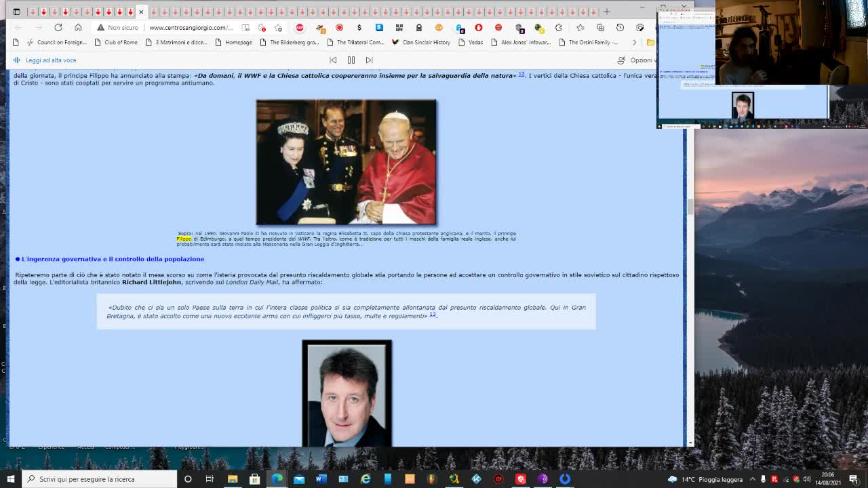This screenshot has height=488, width=868.
Task: Click heading 'L'ingerenza governativa e il controllo della popolazione'
Action: (113, 259)
